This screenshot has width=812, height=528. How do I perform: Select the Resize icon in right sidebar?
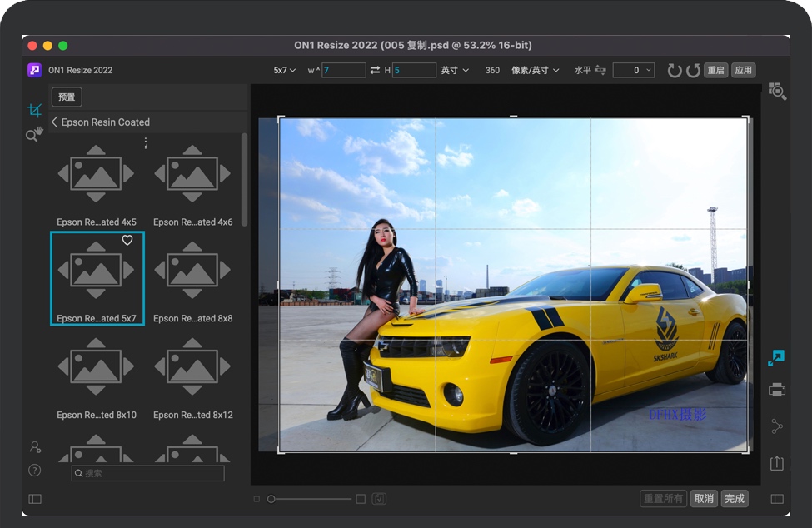776,357
